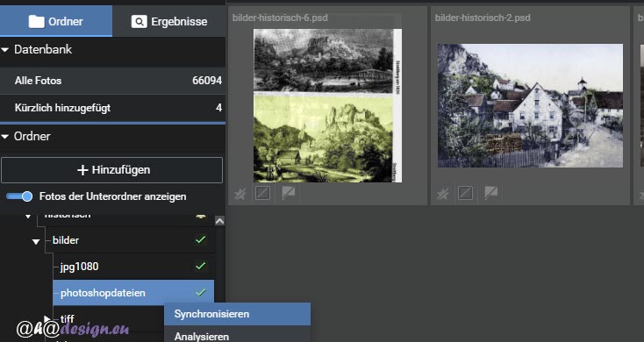This screenshot has width=644, height=342.
Task: Set color label on bilder-historisch-6.psd
Action: point(262,193)
